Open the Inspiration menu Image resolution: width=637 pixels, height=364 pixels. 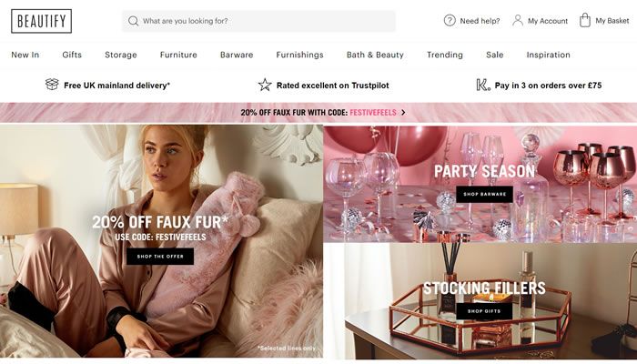548,55
